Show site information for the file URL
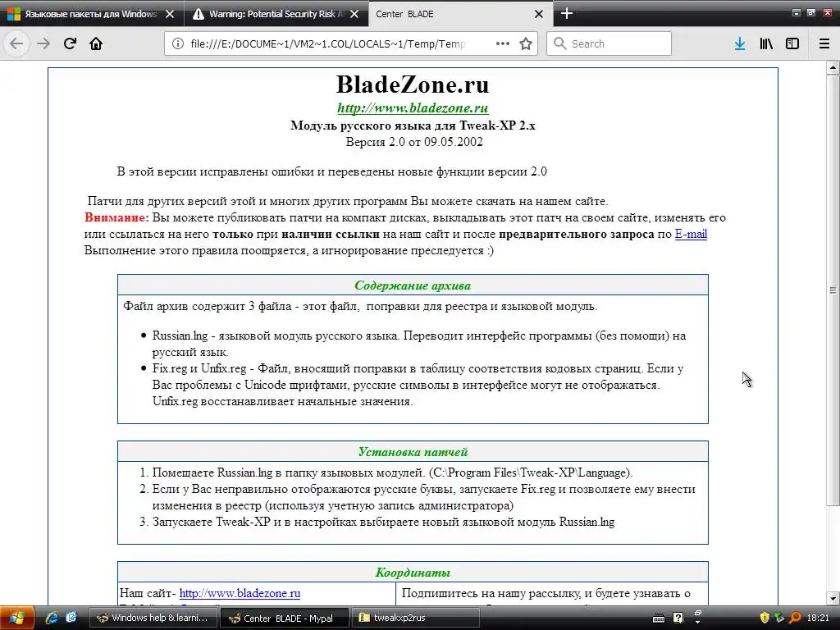Viewport: 840px width, 630px height. click(x=178, y=43)
